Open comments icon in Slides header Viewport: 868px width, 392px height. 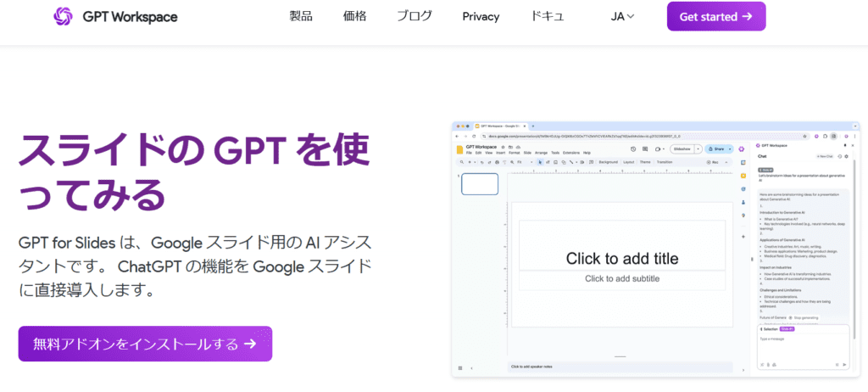(645, 149)
